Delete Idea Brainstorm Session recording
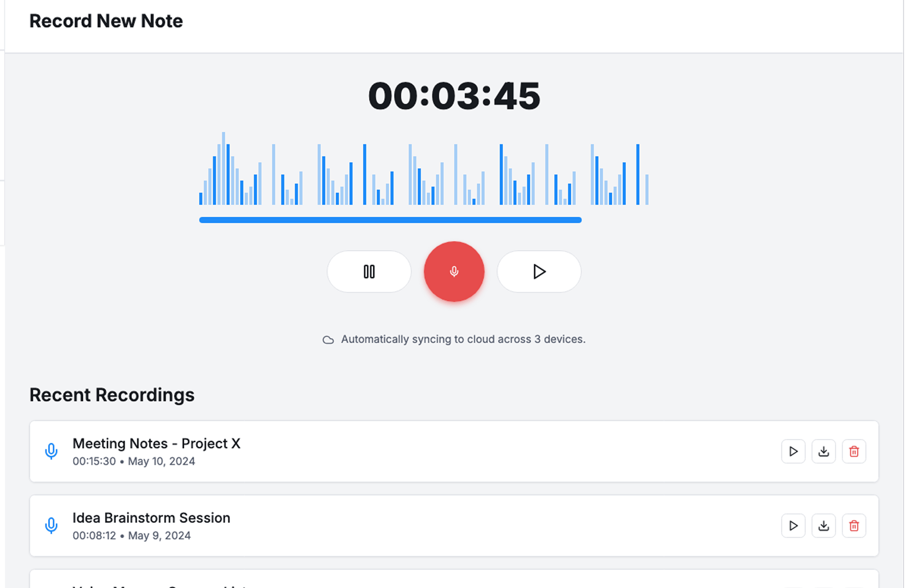Image resolution: width=905 pixels, height=588 pixels. point(854,526)
